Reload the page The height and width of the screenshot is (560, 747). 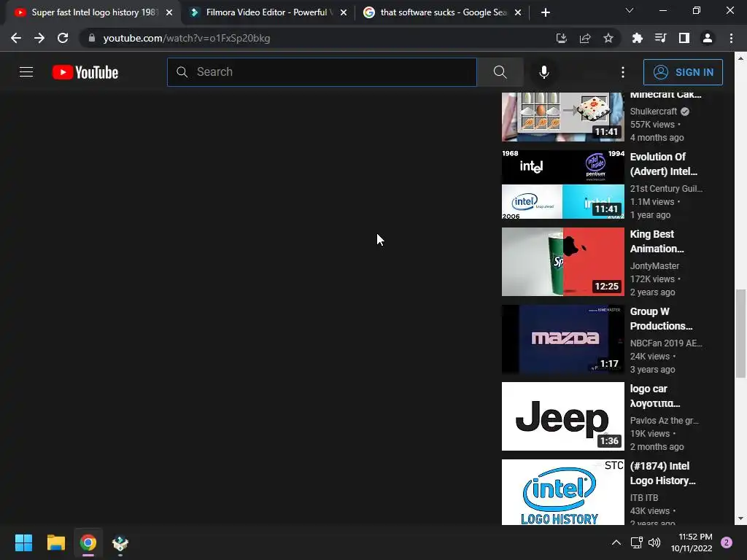click(63, 38)
